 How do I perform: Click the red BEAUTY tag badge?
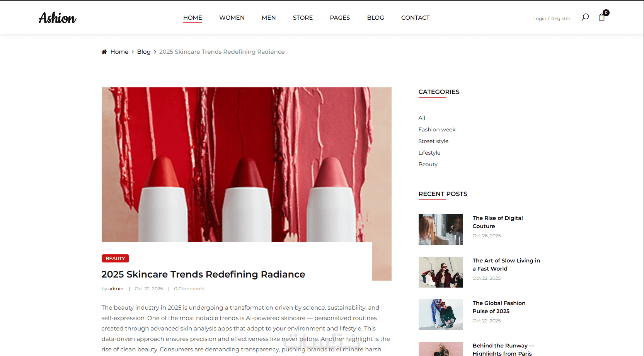pos(115,259)
